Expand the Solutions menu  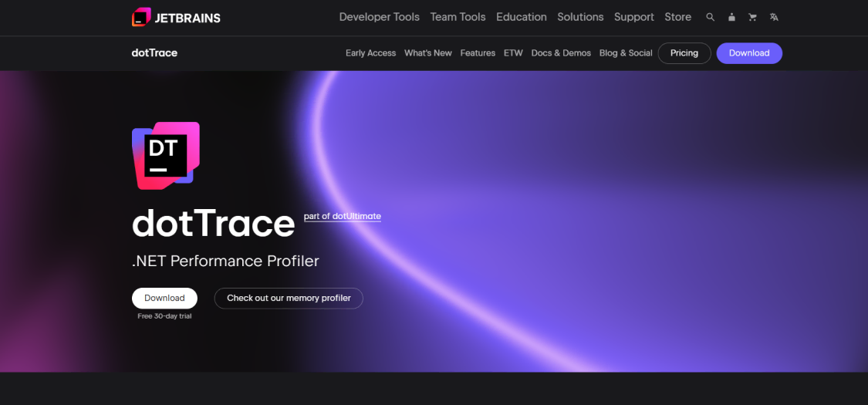[x=580, y=17]
